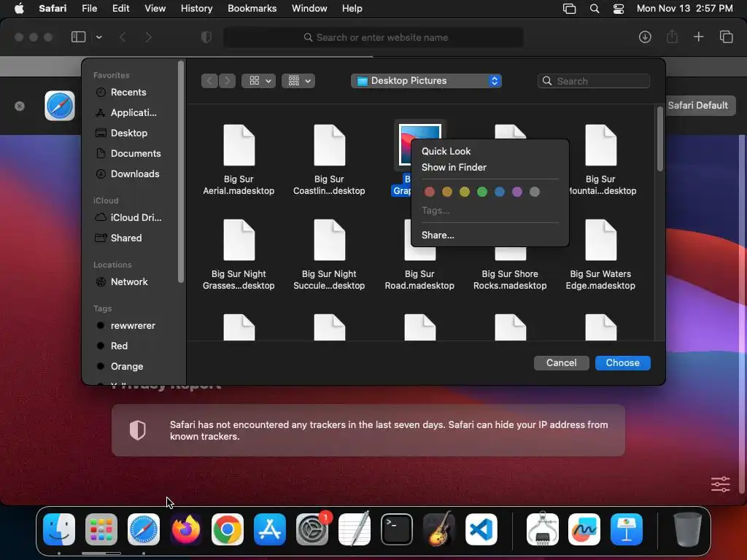
Task: Open Freeform from the Dock
Action: pyautogui.click(x=584, y=529)
